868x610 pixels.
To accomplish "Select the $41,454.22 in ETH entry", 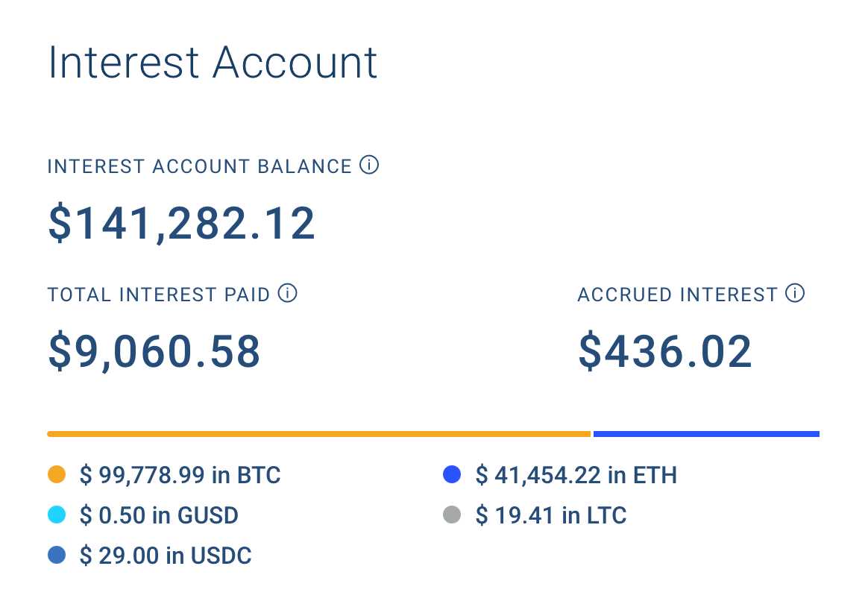I will click(x=576, y=475).
